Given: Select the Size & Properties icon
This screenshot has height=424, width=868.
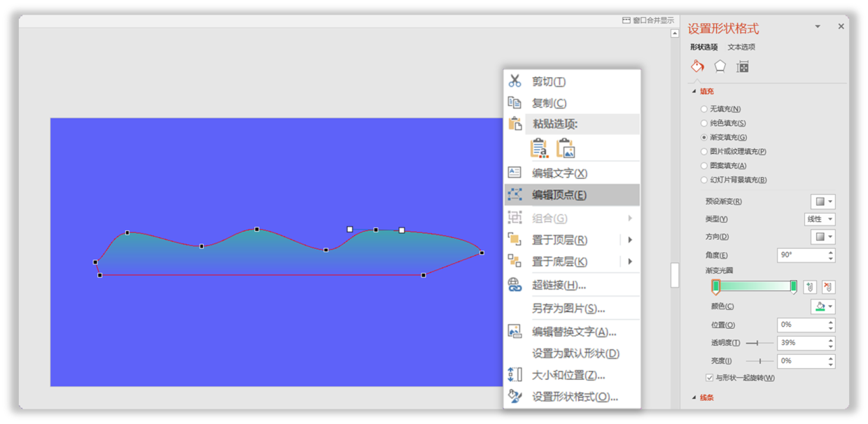Looking at the screenshot, I should (x=743, y=66).
